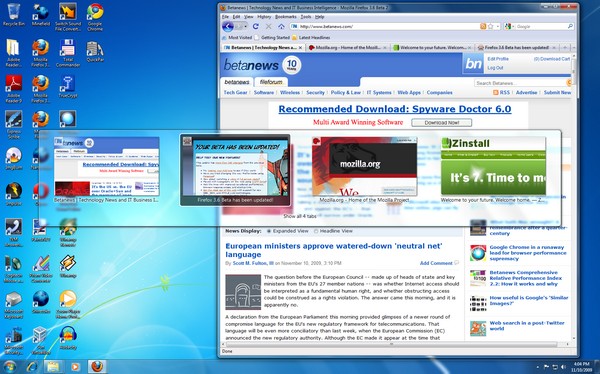Click the Security navigation link
Screen dimensions: 600x374
(x=315, y=93)
